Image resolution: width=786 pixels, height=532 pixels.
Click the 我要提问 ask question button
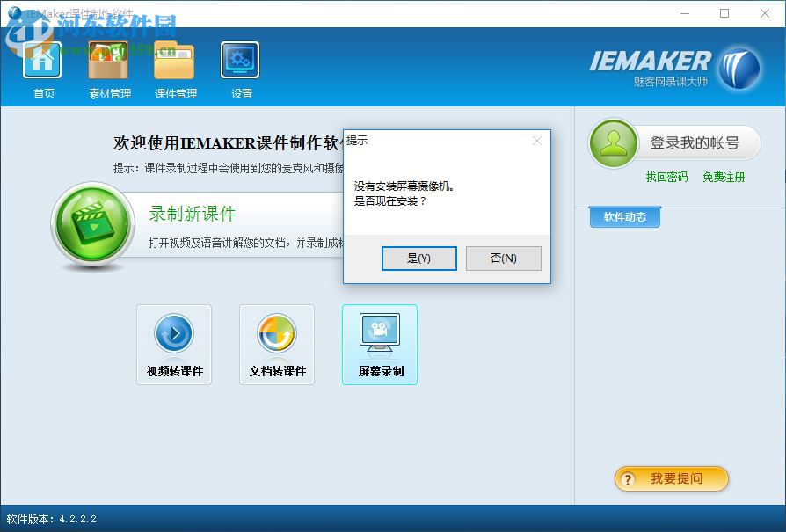point(671,479)
